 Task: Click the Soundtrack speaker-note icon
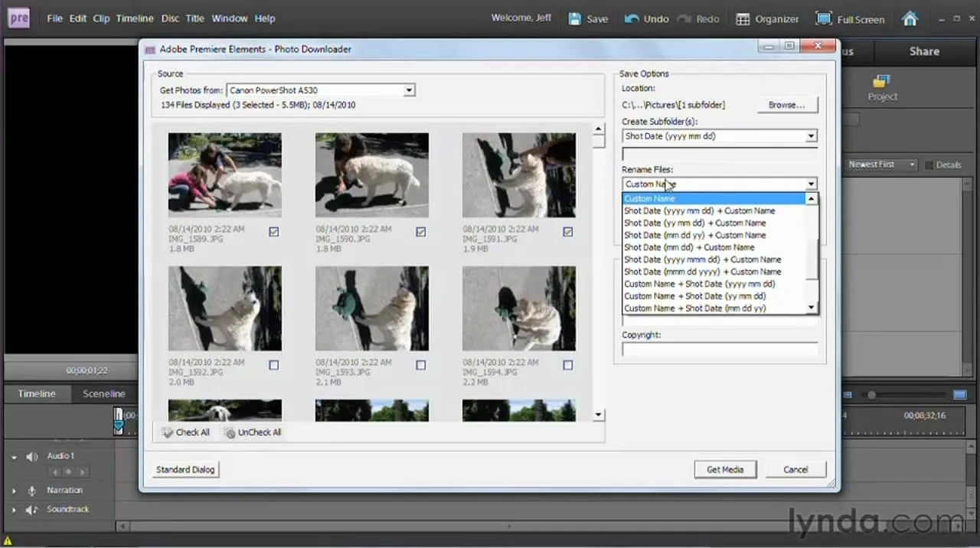point(31,510)
